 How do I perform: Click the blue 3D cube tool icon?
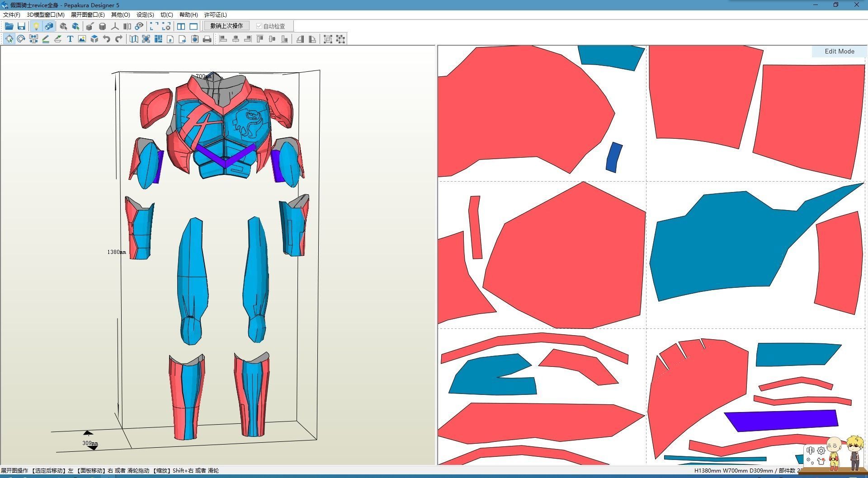click(x=94, y=39)
